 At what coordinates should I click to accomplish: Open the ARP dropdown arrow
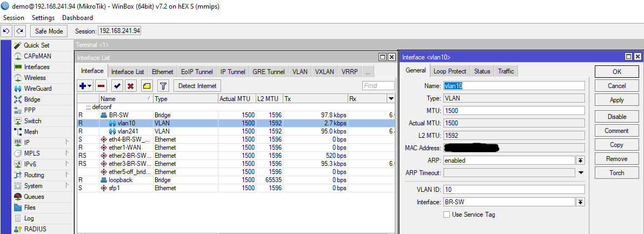coord(580,161)
